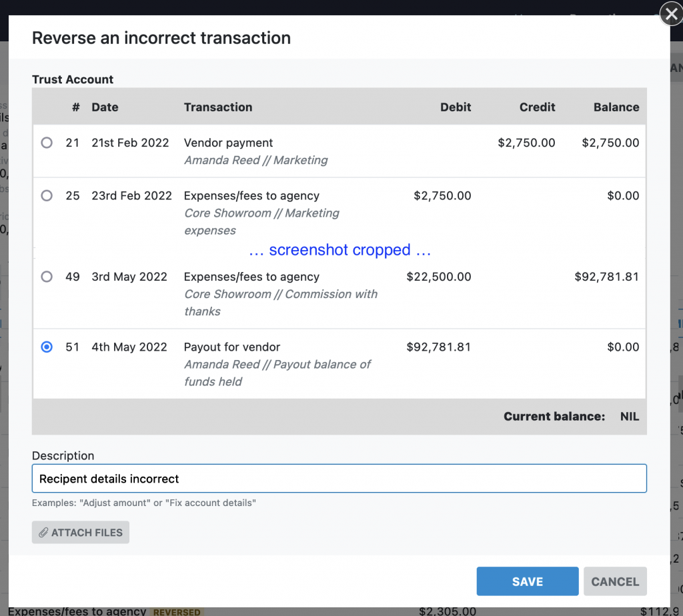Click the REVERSED badge behind the dialog
This screenshot has height=616, width=683.
(177, 611)
